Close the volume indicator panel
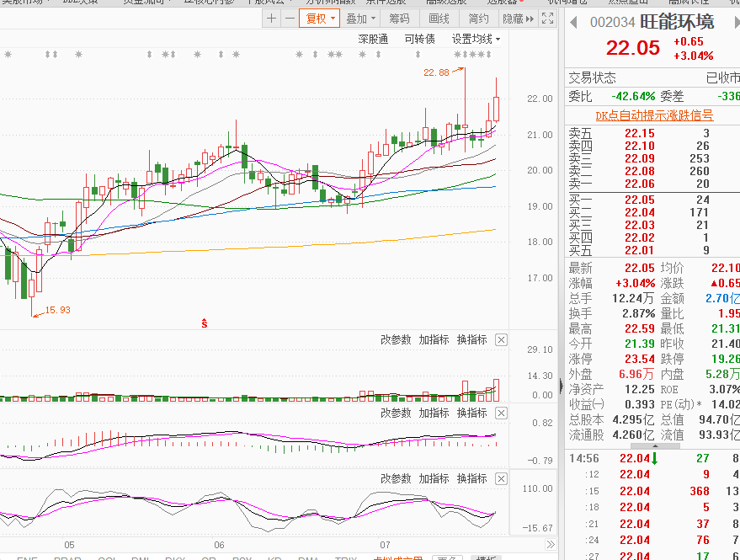The width and height of the screenshot is (740, 560). click(501, 339)
